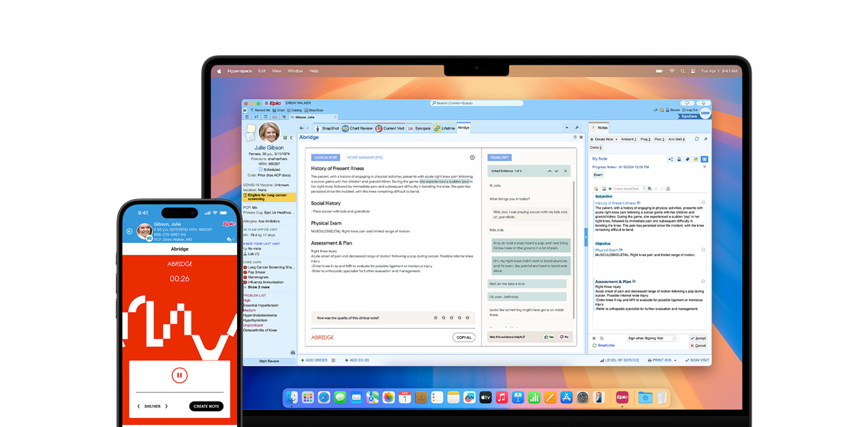Image resolution: width=868 pixels, height=427 pixels.
Task: Click the star icon beside Insert SmartText
Action: [597, 189]
